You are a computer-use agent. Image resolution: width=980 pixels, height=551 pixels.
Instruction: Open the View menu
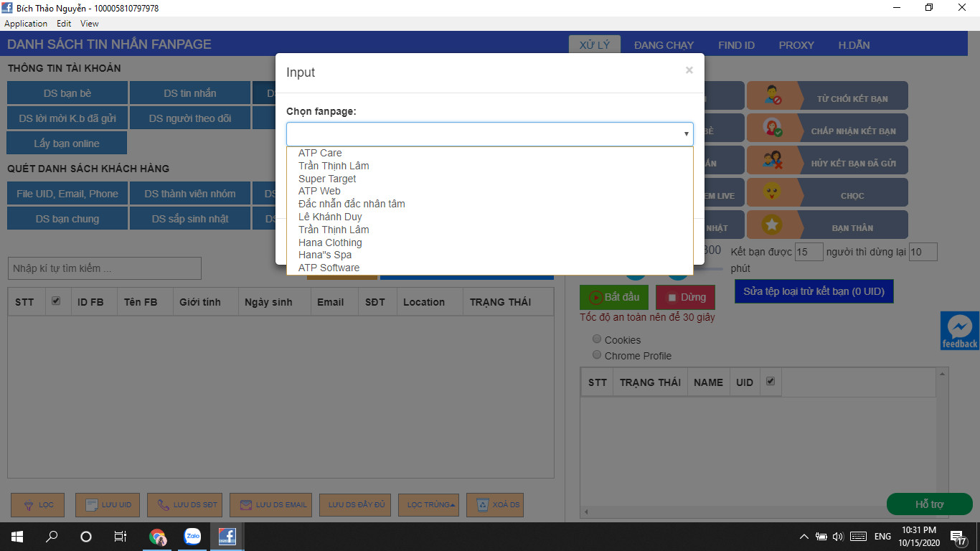click(x=89, y=24)
